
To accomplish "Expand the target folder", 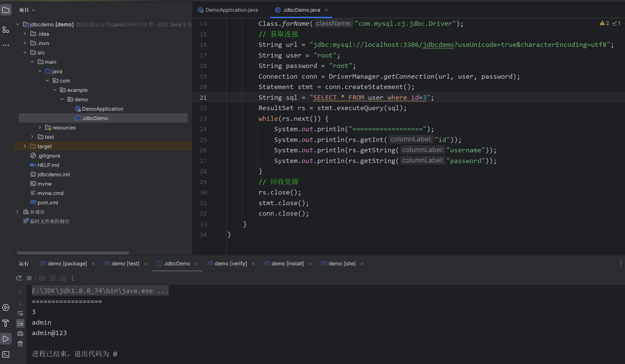I will [x=25, y=146].
